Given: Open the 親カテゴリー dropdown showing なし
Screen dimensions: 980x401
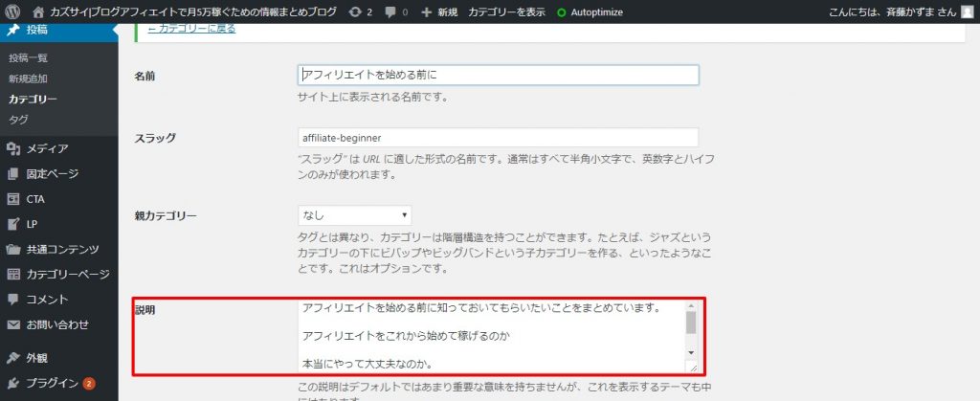Looking at the screenshot, I should tap(355, 215).
